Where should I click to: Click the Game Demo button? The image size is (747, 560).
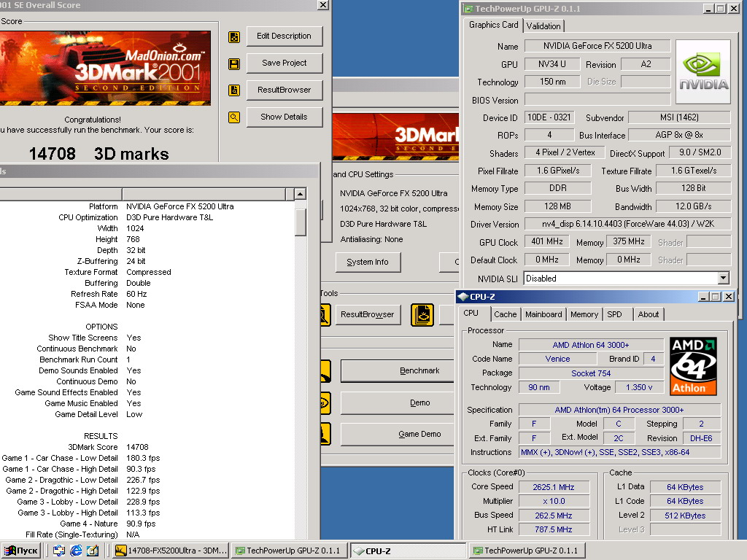399,435
